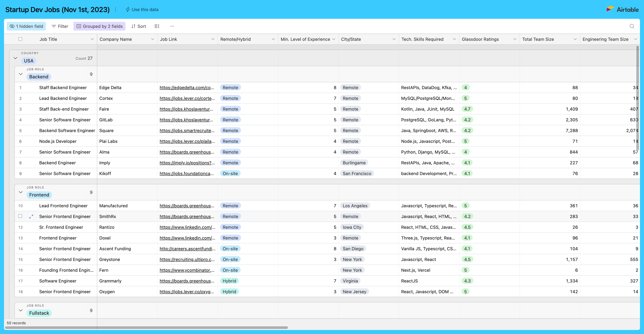644x334 pixels.
Task: Collapse the Frontend job role group
Action: (x=21, y=192)
